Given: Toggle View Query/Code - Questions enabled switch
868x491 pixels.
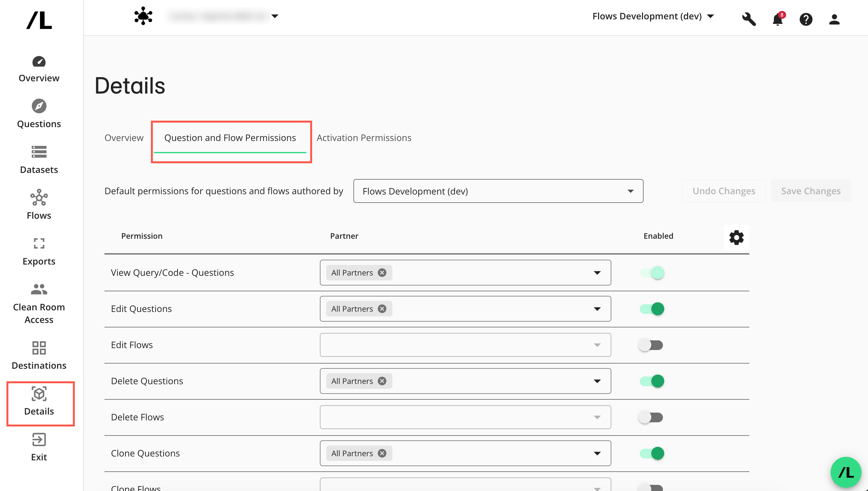Looking at the screenshot, I should click(652, 273).
